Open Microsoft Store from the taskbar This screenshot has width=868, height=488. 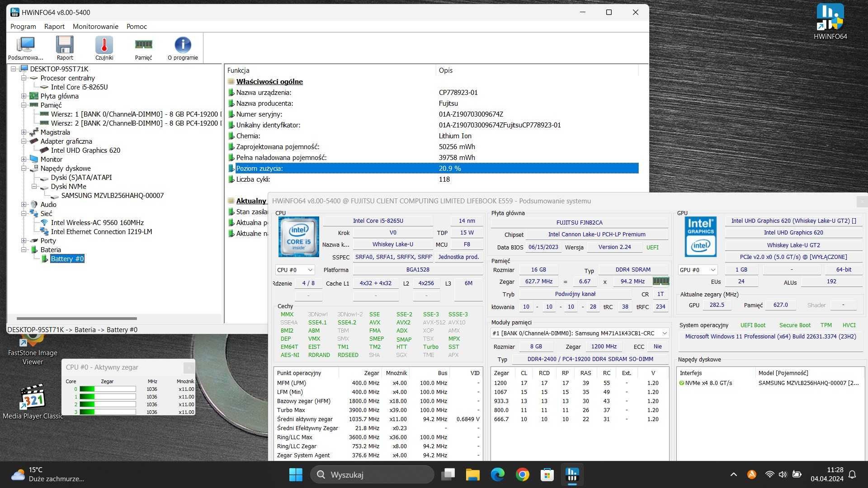tap(547, 474)
